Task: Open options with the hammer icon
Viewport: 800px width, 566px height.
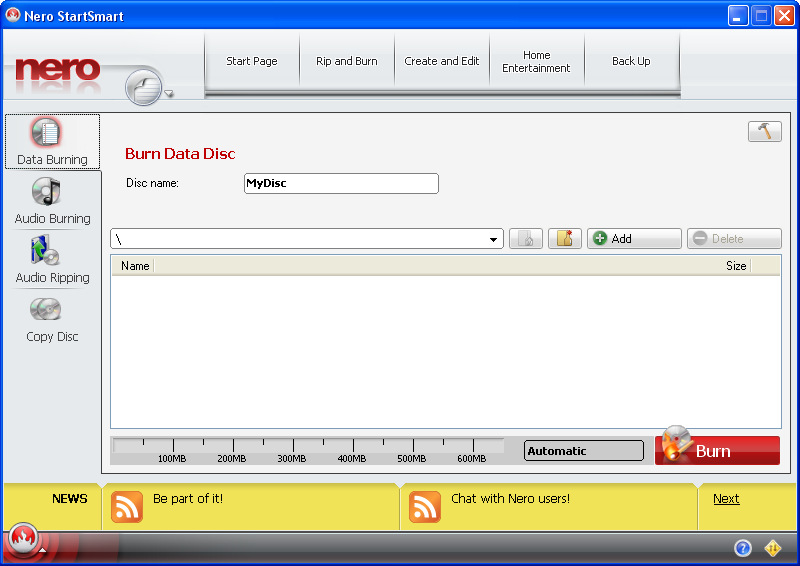Action: pyautogui.click(x=764, y=132)
